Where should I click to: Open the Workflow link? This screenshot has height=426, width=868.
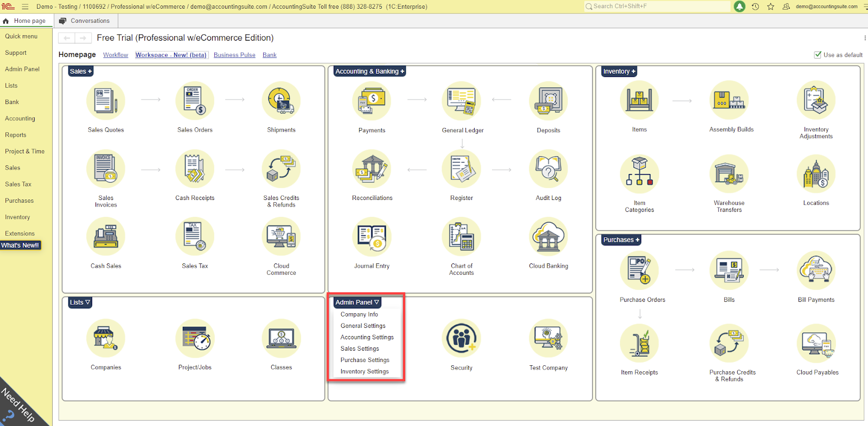[116, 55]
